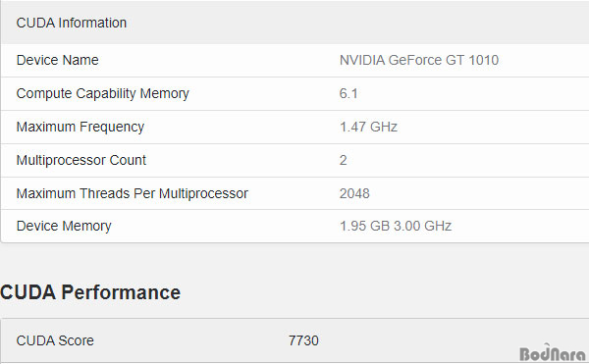The width and height of the screenshot is (589, 364).
Task: Select the Multiprocessor Count label
Action: [81, 160]
